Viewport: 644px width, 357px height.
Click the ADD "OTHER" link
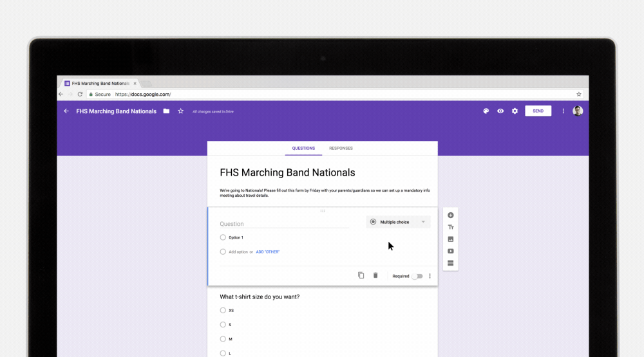click(x=268, y=252)
